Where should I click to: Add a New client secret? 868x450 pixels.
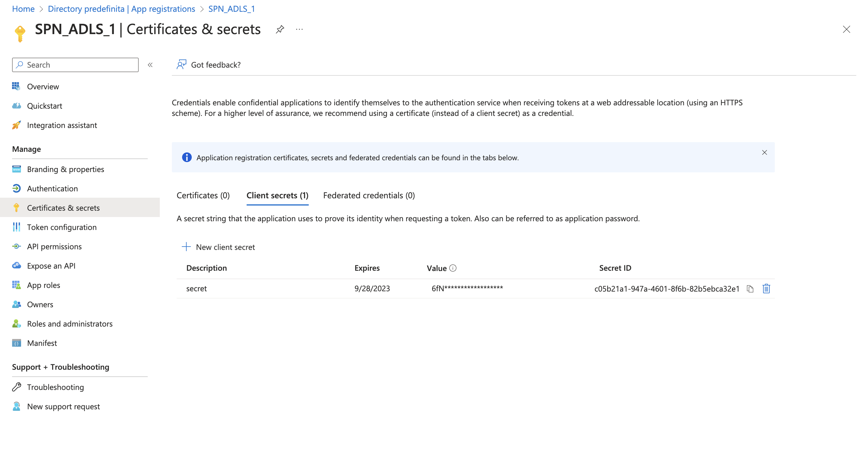pos(218,247)
